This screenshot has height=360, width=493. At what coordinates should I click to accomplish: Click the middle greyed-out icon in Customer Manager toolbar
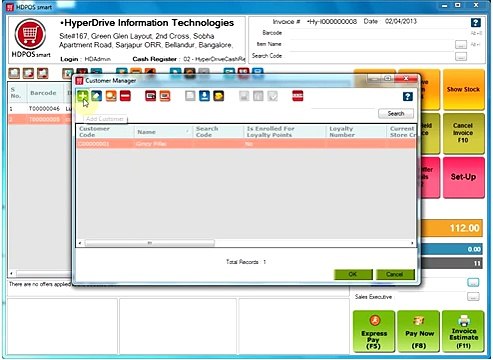tap(258, 96)
